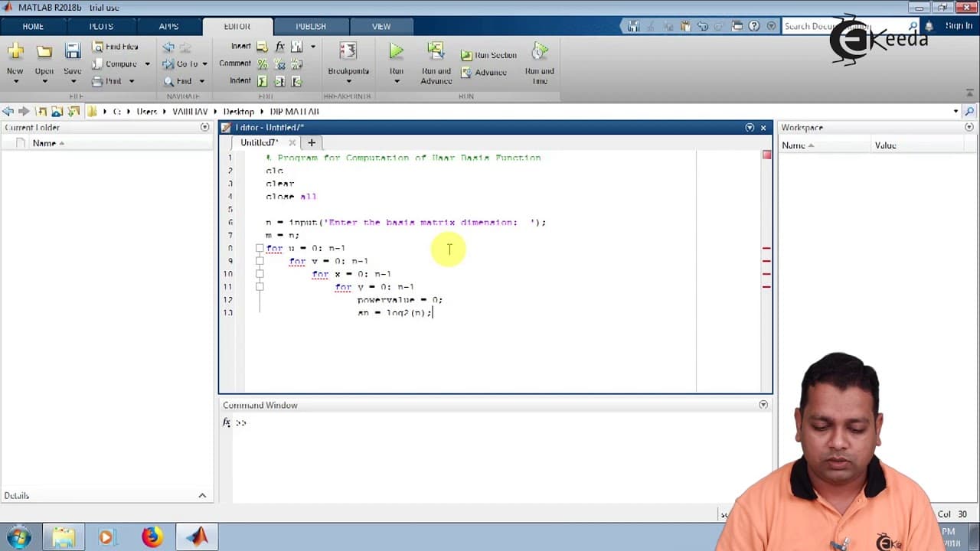Switch to the VIEW tab
The image size is (980, 551).
point(381,26)
